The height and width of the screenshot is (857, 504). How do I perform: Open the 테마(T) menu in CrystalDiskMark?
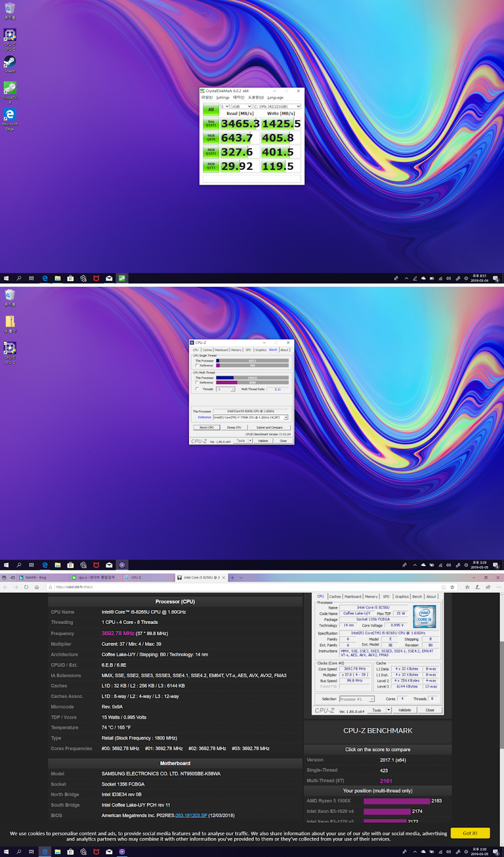click(x=238, y=97)
